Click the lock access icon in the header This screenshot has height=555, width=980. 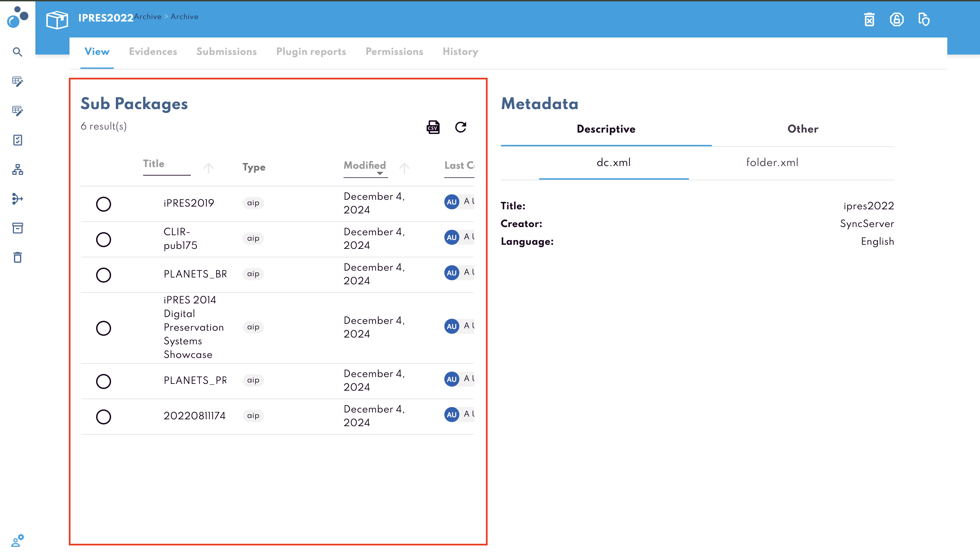(x=897, y=19)
